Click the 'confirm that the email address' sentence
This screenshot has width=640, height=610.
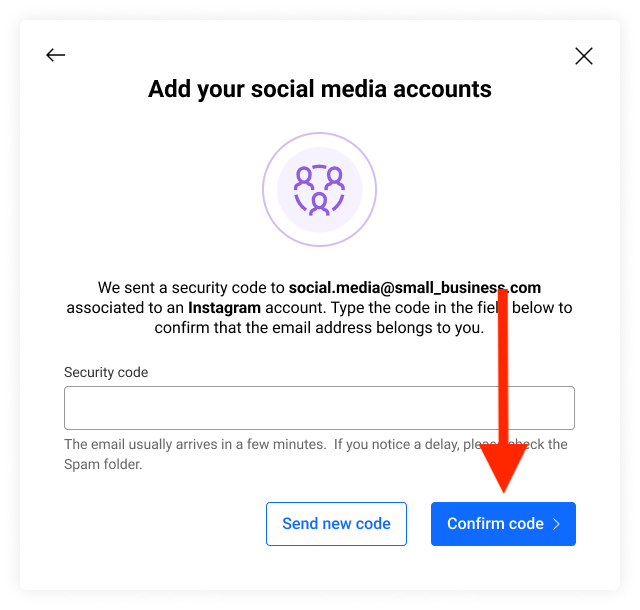point(319,328)
